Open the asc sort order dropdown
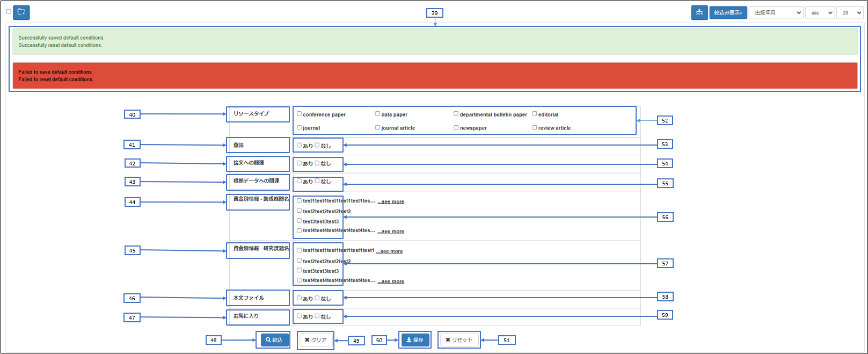 coord(820,12)
